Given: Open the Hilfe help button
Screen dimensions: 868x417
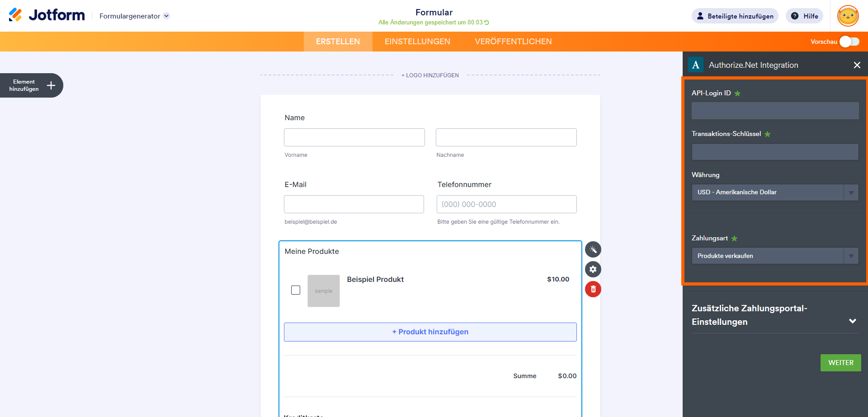Looking at the screenshot, I should [x=804, y=16].
